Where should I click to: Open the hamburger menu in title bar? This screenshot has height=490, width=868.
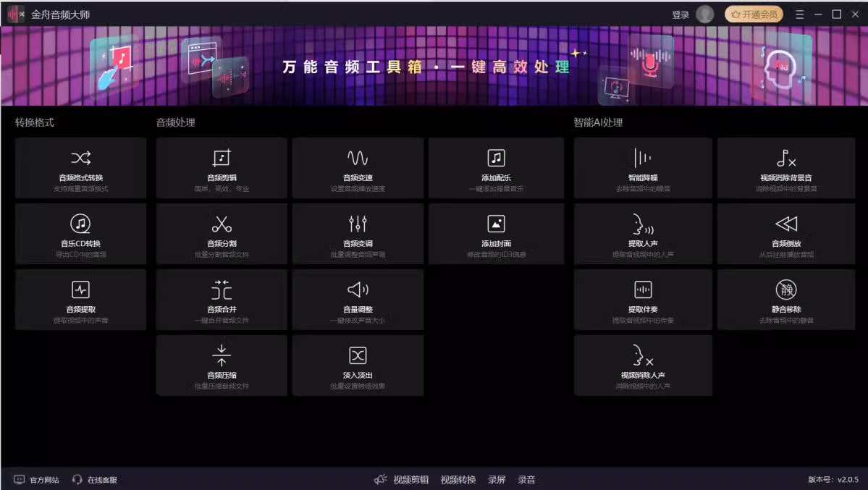(x=799, y=14)
